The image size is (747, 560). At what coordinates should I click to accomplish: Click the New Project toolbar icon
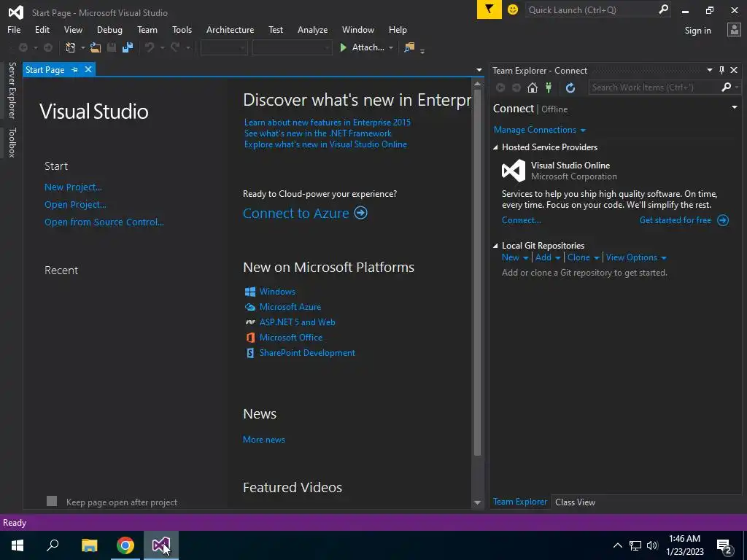point(71,47)
